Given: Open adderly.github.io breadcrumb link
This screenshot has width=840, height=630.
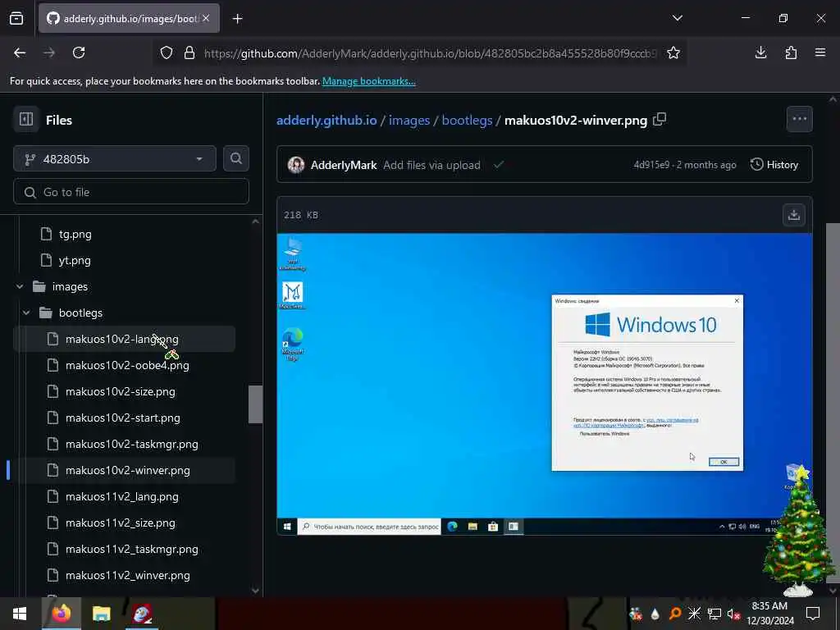Looking at the screenshot, I should (326, 120).
